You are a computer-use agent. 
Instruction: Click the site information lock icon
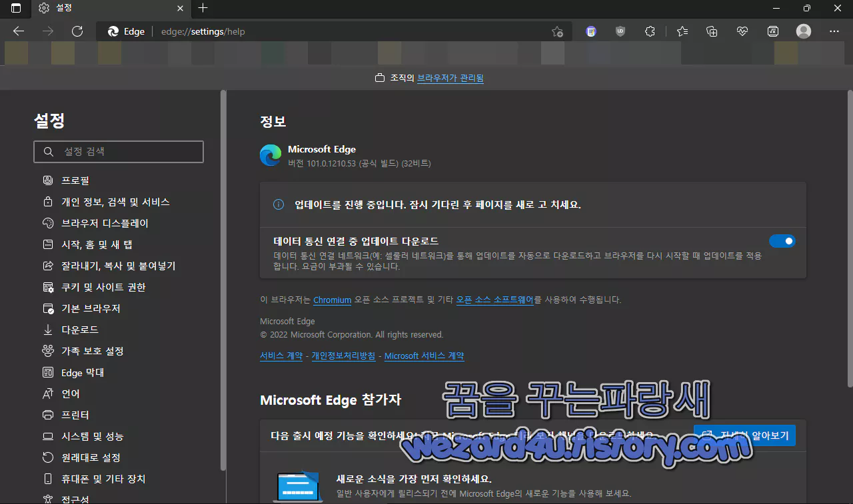(x=108, y=31)
